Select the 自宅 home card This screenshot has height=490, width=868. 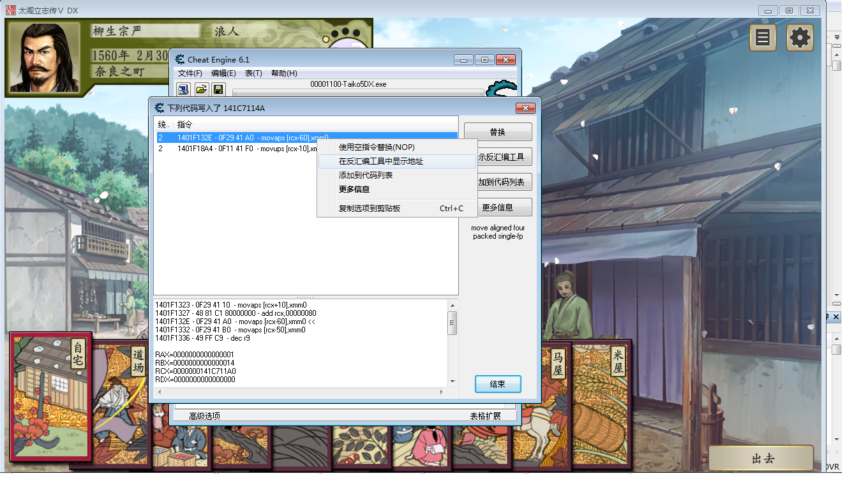pyautogui.click(x=51, y=397)
